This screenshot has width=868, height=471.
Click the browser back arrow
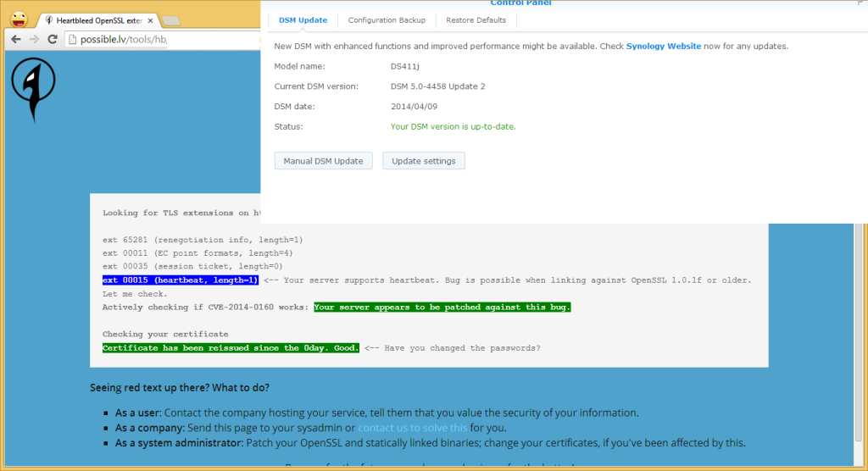tap(15, 39)
